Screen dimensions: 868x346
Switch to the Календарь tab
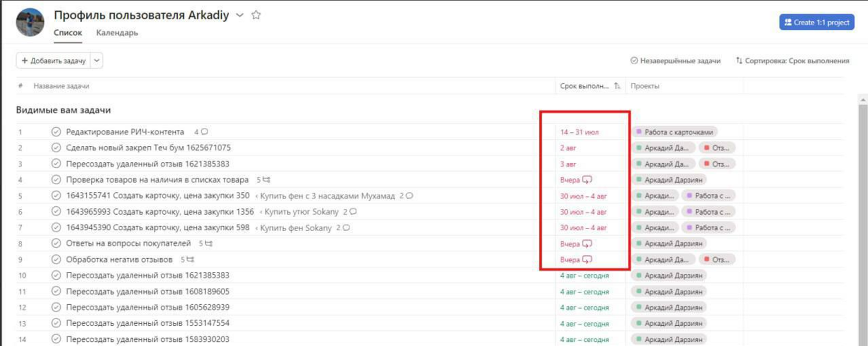[x=117, y=33]
